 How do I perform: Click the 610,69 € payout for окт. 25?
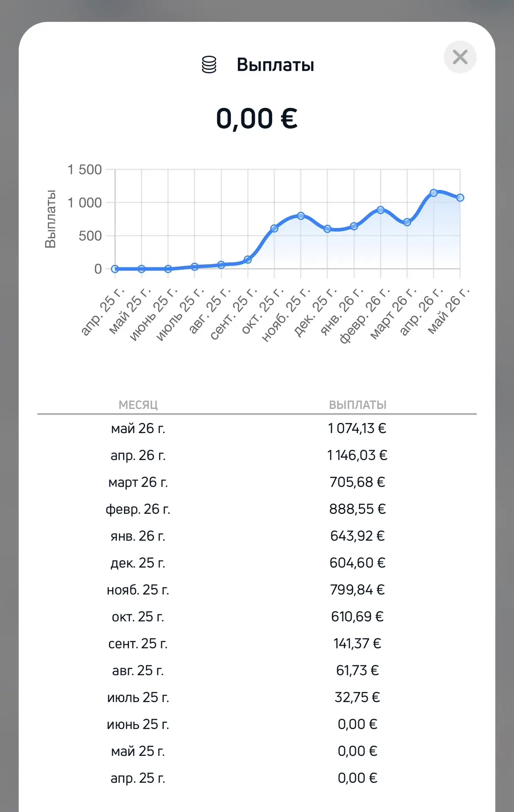pyautogui.click(x=357, y=617)
